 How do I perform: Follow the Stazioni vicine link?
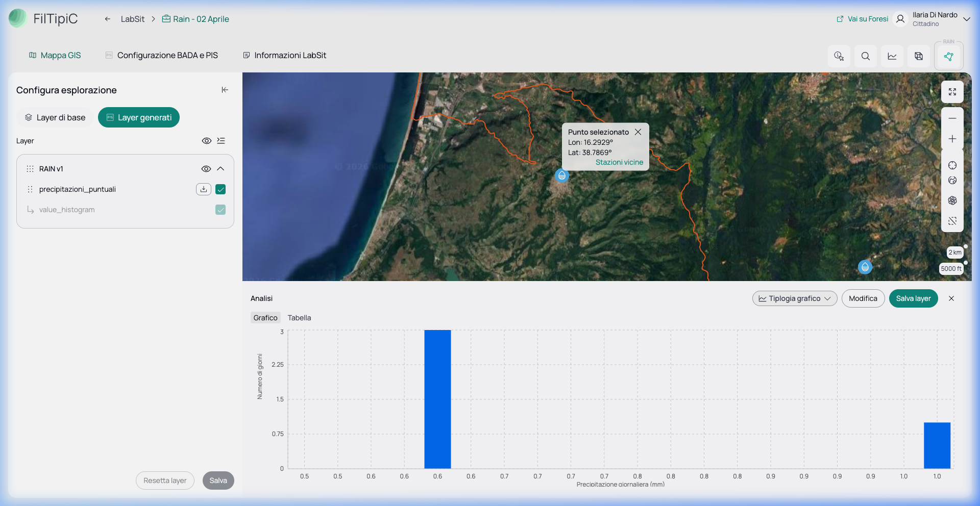[619, 162]
